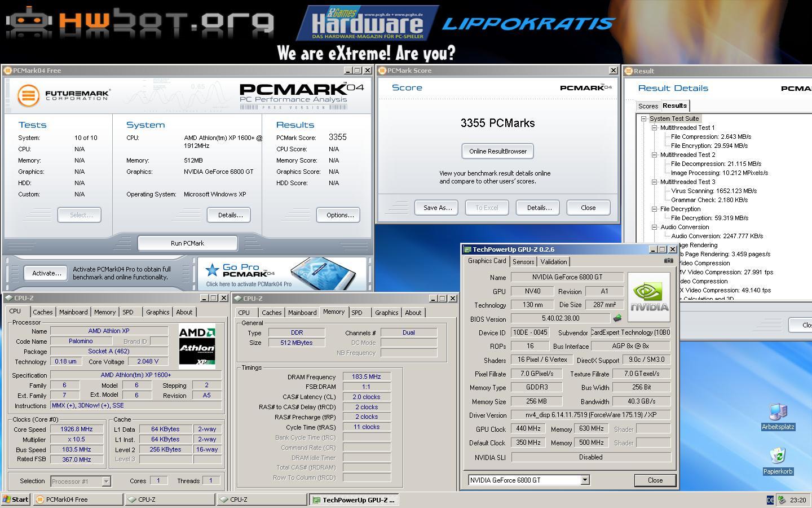Click the PC Games Hardware banner logo
Viewport: 812px width, 508px height.
(x=368, y=23)
